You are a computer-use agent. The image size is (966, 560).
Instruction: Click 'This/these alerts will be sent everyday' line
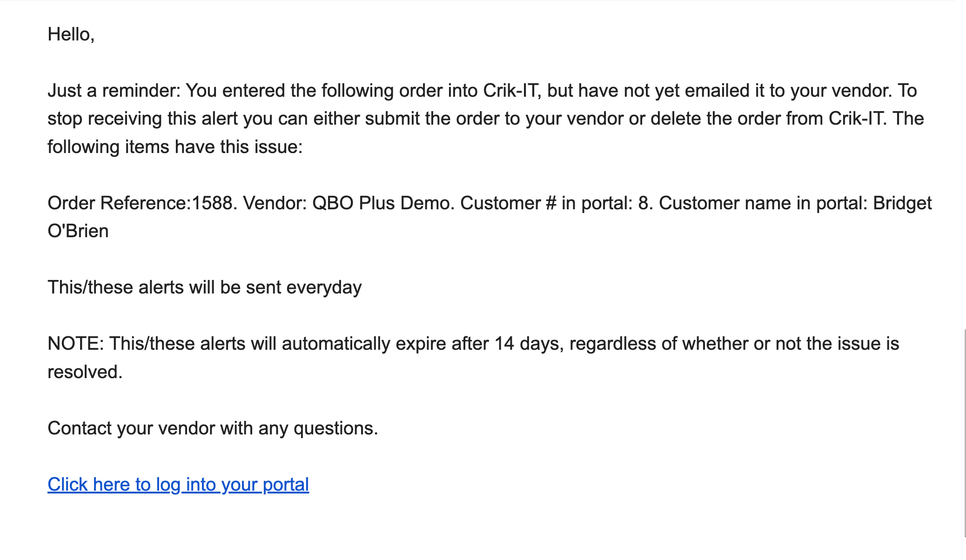(x=204, y=287)
